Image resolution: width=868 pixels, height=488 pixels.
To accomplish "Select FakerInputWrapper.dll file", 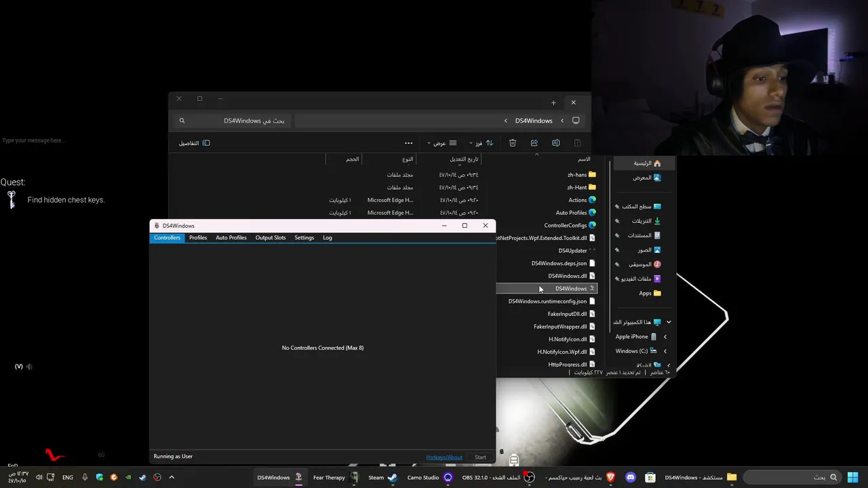I will [x=565, y=327].
